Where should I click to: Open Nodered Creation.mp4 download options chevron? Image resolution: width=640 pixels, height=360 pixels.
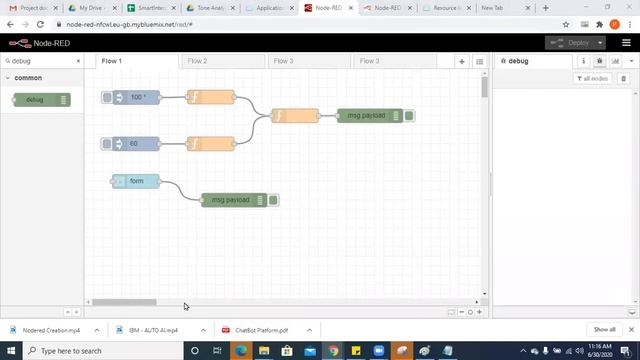pyautogui.click(x=97, y=330)
